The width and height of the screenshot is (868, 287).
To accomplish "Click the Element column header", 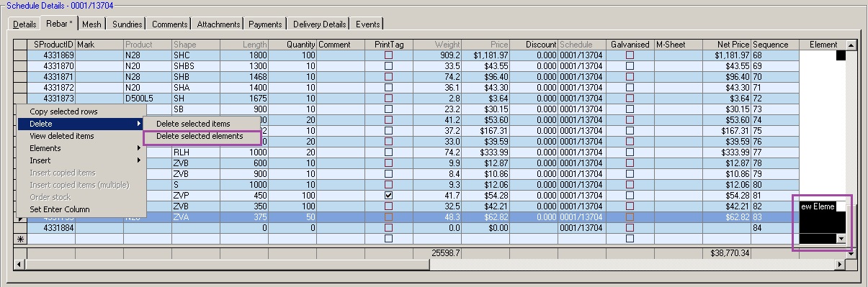I will 823,45.
